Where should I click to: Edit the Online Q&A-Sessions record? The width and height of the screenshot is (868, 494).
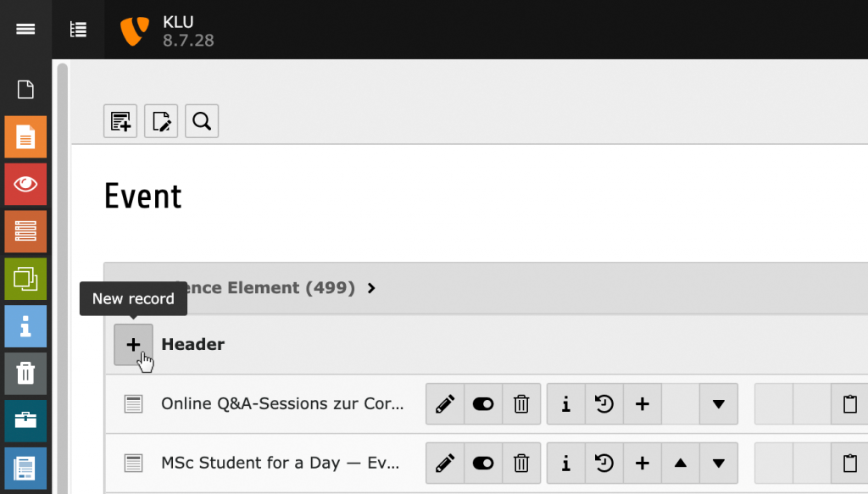pyautogui.click(x=445, y=404)
